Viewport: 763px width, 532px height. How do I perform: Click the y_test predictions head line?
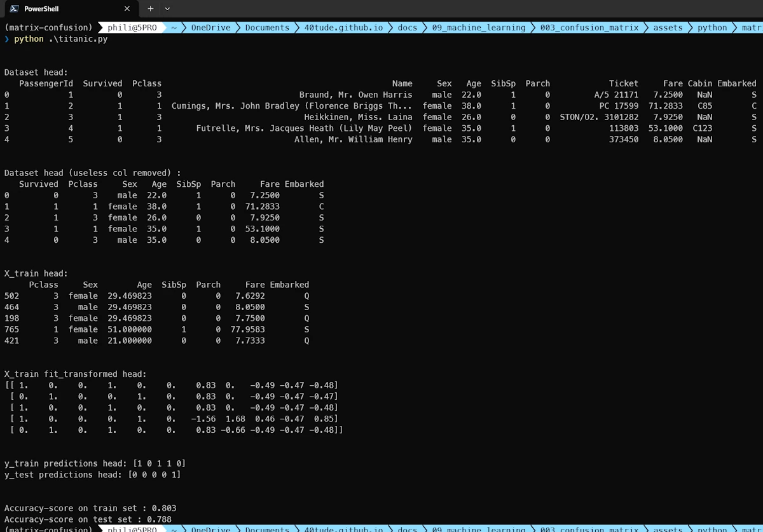[x=92, y=475]
